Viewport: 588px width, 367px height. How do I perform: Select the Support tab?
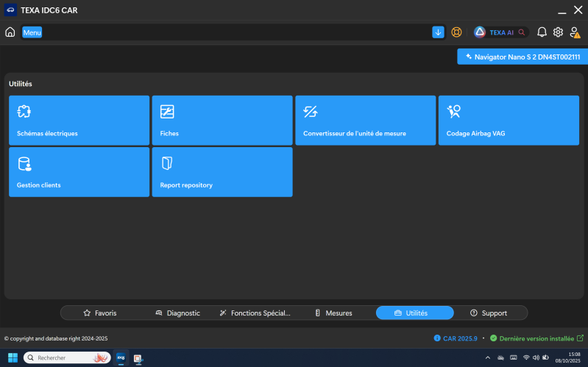coord(489,313)
